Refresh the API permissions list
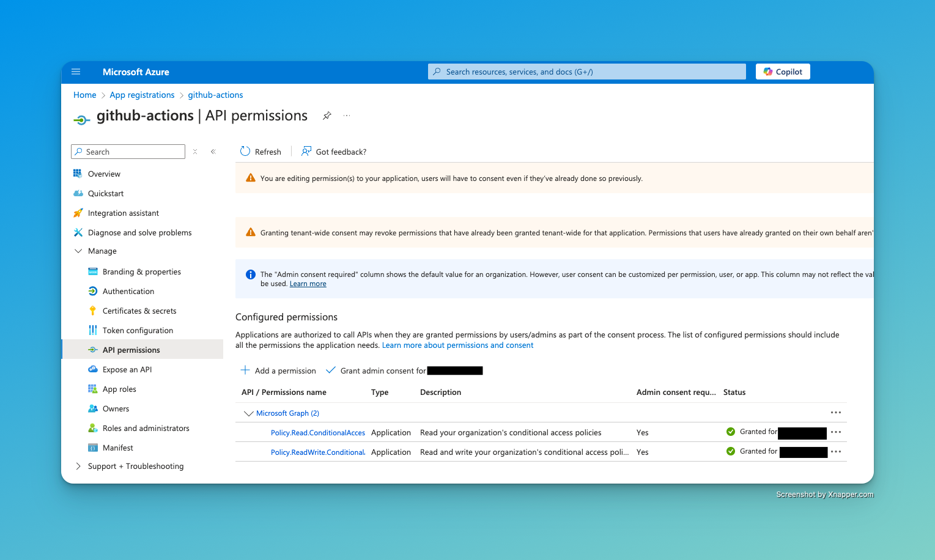 [x=260, y=151]
